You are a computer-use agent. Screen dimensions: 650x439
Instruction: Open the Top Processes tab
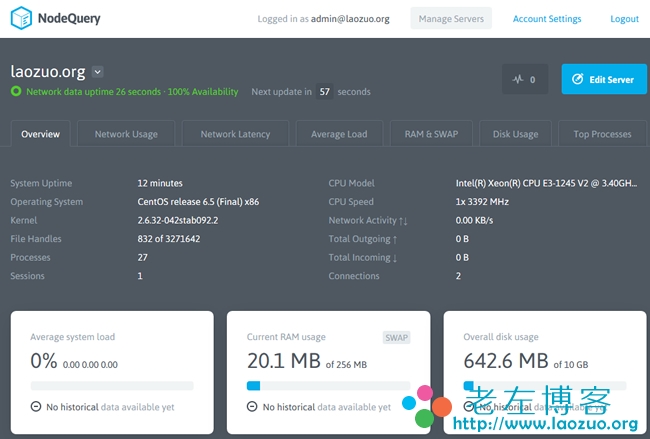(x=602, y=134)
